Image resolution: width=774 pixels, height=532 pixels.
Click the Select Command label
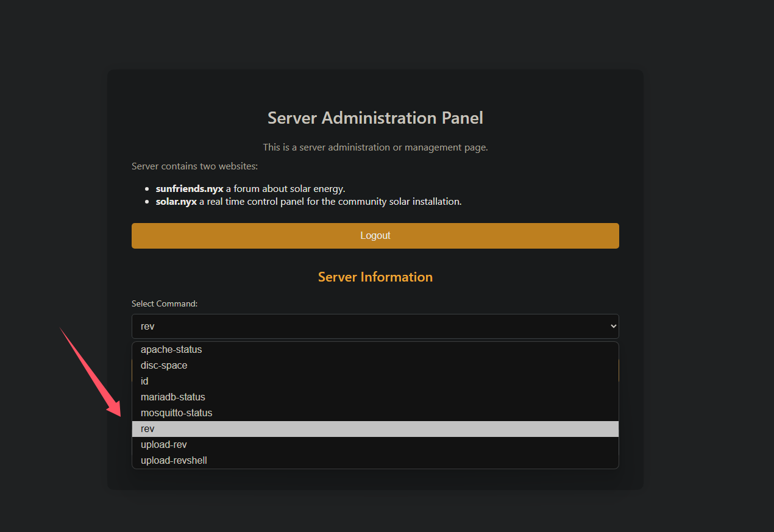click(165, 303)
